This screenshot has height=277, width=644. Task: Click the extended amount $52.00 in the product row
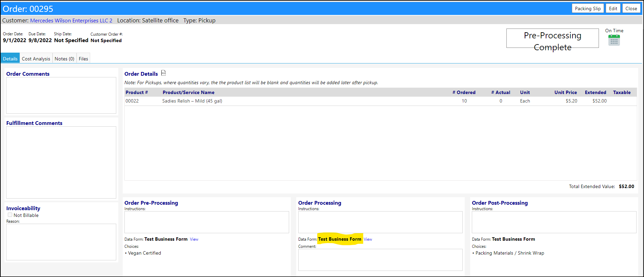coord(599,101)
